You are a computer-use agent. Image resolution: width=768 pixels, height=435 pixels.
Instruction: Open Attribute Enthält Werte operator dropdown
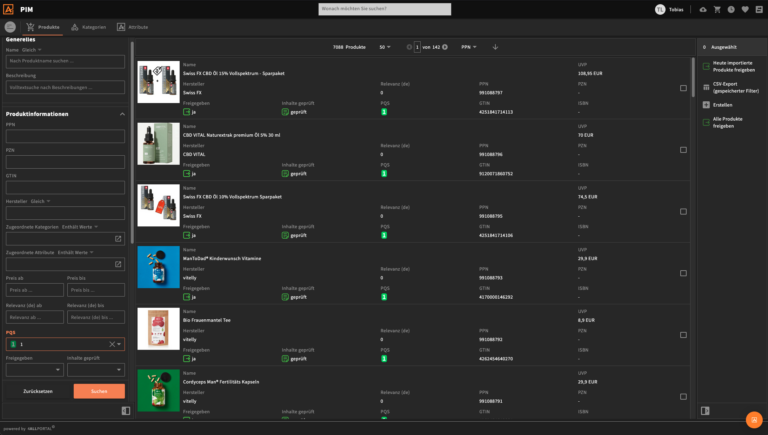pyautogui.click(x=75, y=252)
